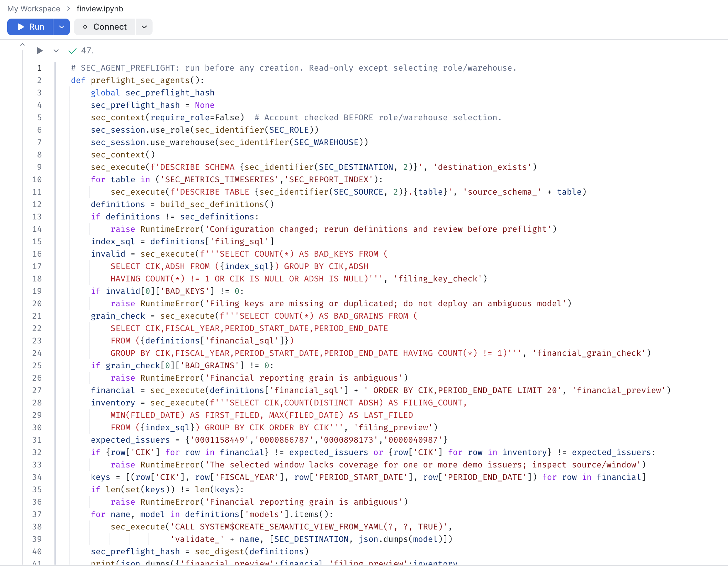Click 'build_sec_definitions' call on line 12
The width and height of the screenshot is (728, 567).
(212, 204)
